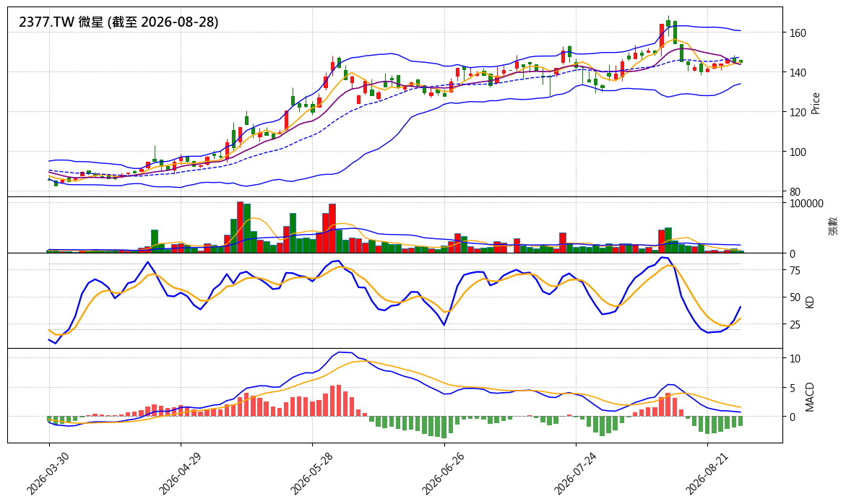The image size is (846, 504).
Task: Click the chart title '2377.TW 微星'
Action: 61,22
